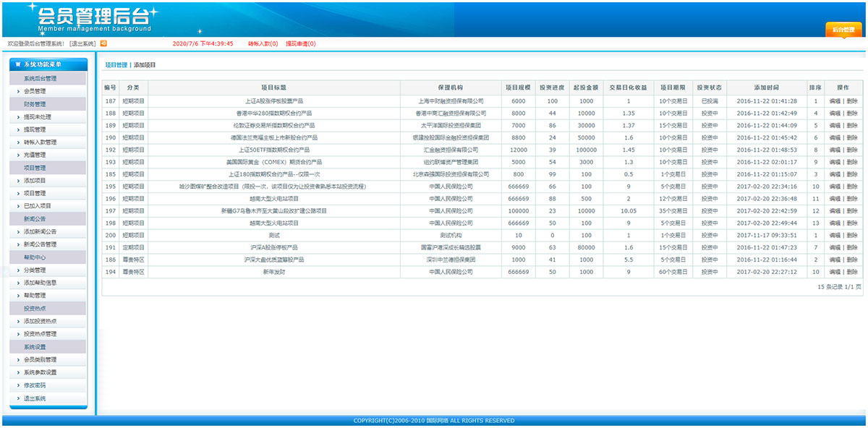This screenshot has height=428, width=868.
Task: Click the 投资进度 column header
Action: [552, 87]
